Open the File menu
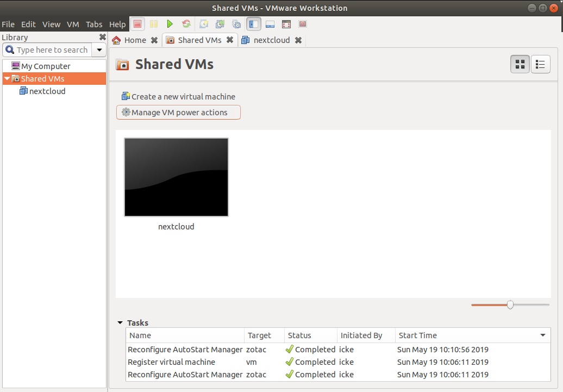The width and height of the screenshot is (563, 392). (x=8, y=24)
